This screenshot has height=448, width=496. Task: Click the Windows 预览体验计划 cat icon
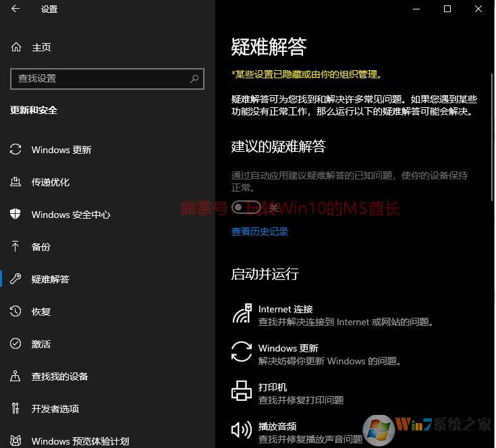[15, 441]
